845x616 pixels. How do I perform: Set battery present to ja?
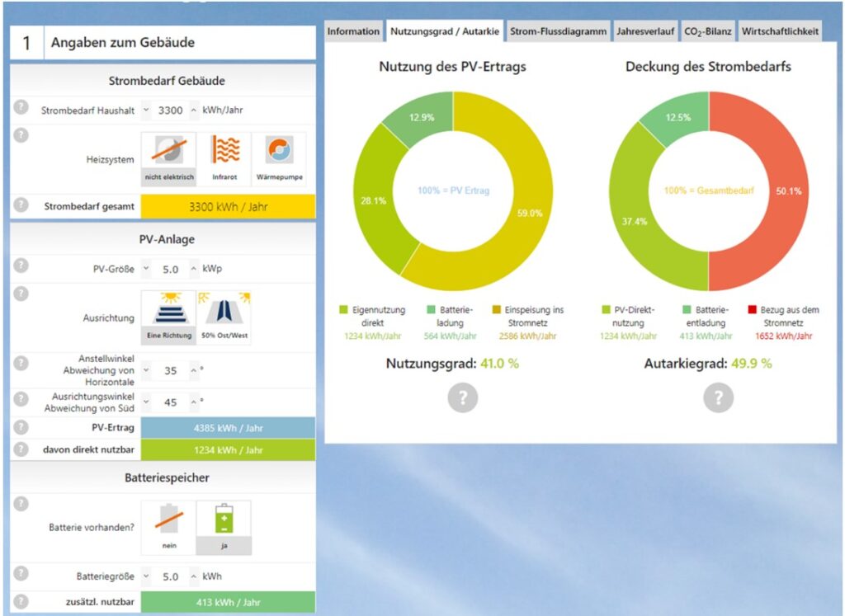coord(224,528)
